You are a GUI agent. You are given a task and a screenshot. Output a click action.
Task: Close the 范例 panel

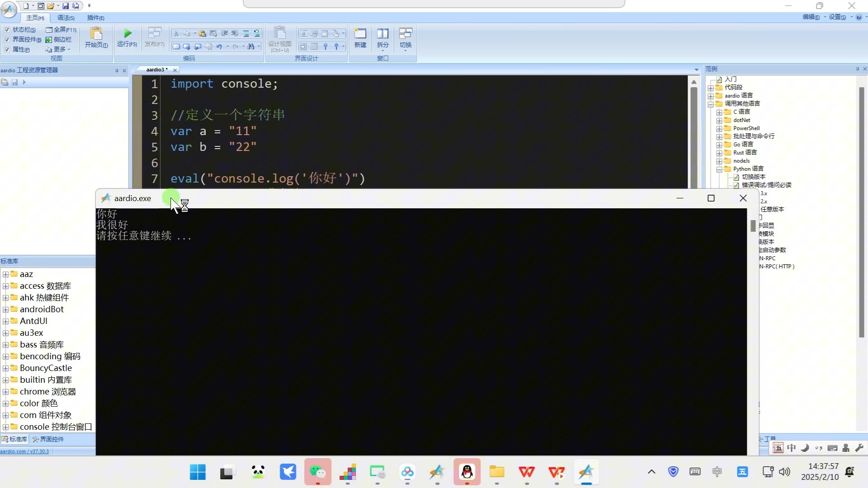pyautogui.click(x=864, y=69)
